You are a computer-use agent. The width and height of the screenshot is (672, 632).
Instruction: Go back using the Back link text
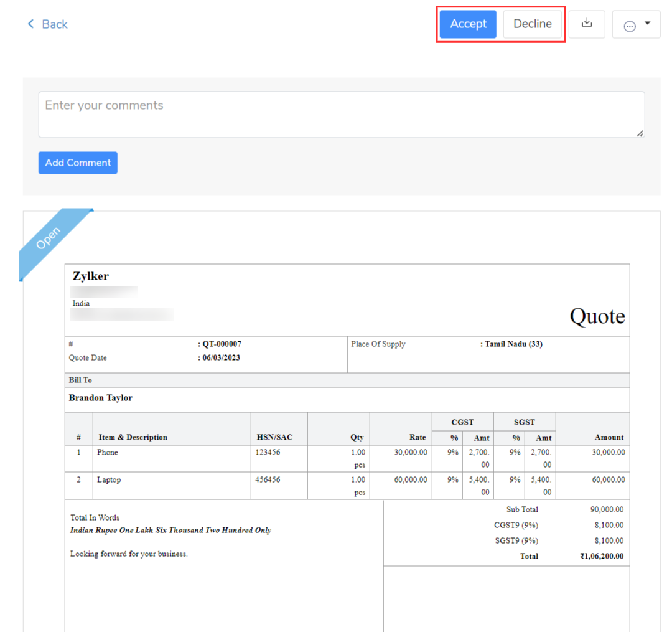pyautogui.click(x=55, y=24)
